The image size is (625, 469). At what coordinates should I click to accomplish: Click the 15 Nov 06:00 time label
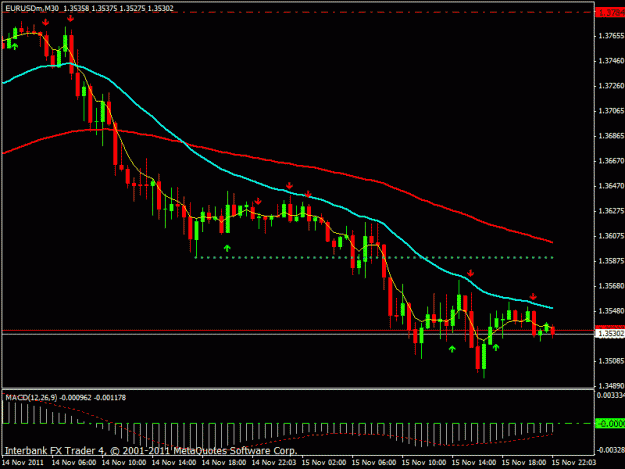374,463
